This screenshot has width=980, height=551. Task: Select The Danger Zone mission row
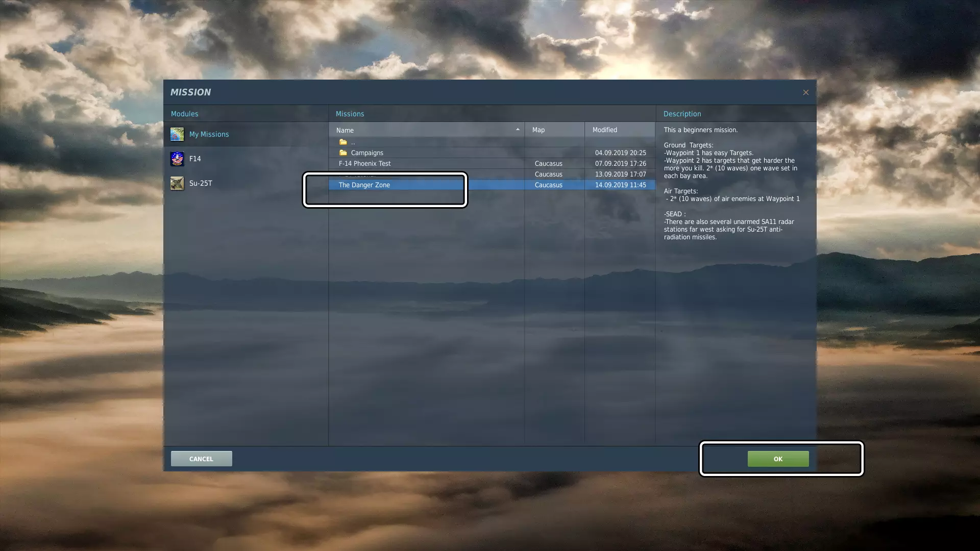click(x=364, y=185)
